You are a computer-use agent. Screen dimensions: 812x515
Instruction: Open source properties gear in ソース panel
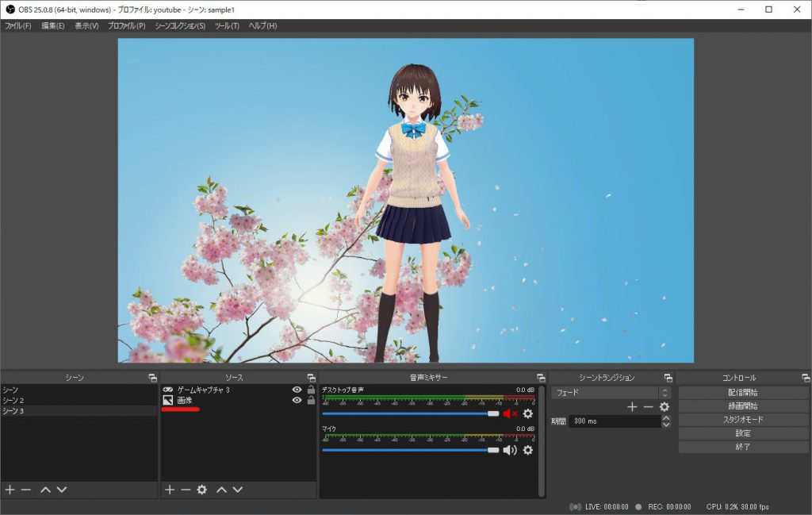point(202,490)
